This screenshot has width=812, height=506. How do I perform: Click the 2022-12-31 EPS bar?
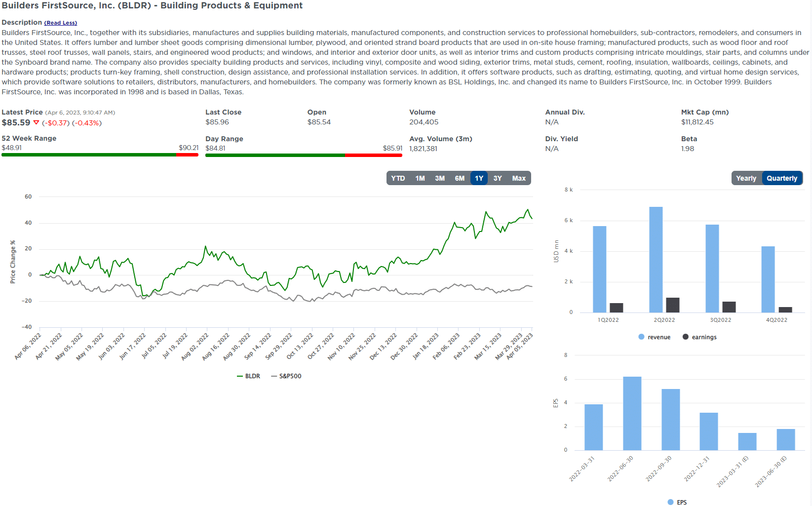(x=708, y=431)
